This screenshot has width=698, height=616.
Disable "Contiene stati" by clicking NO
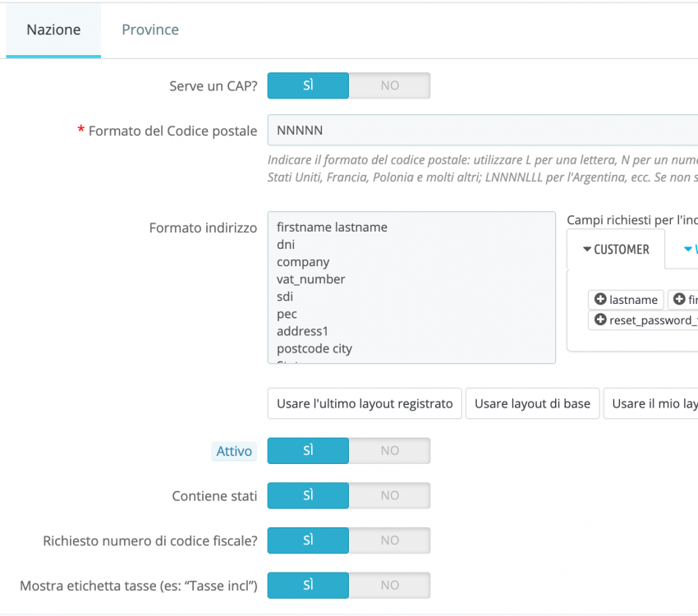tap(389, 495)
